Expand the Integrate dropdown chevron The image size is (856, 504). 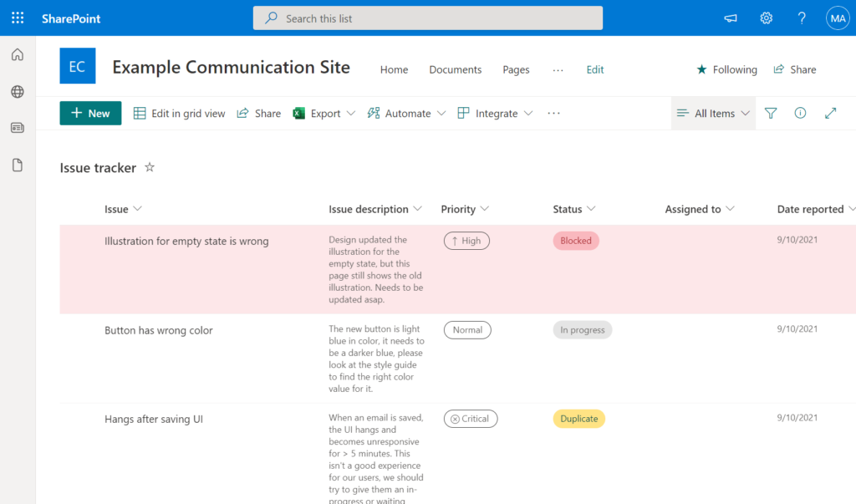tap(528, 114)
